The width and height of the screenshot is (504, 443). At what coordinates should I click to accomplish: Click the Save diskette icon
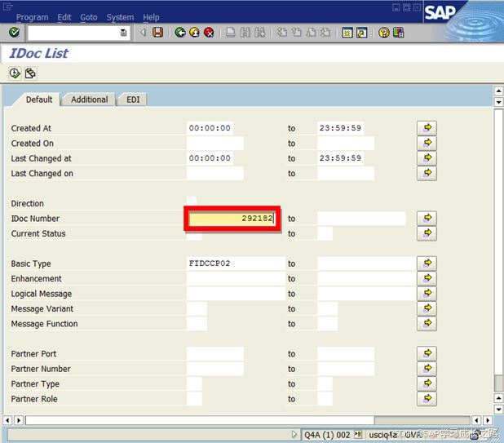[x=158, y=33]
